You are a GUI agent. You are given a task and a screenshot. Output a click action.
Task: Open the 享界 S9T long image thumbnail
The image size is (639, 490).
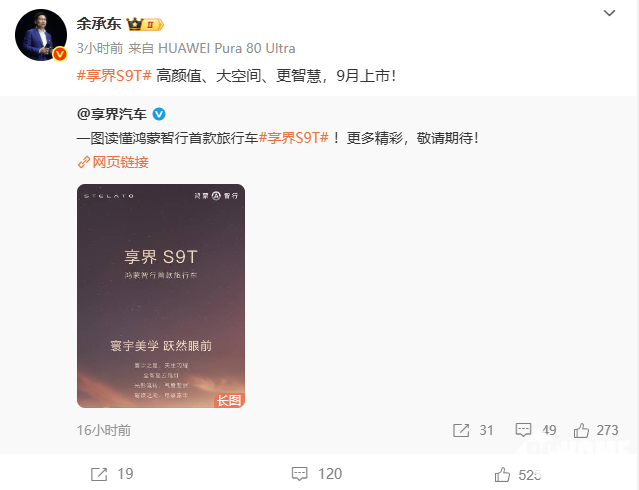(161, 296)
